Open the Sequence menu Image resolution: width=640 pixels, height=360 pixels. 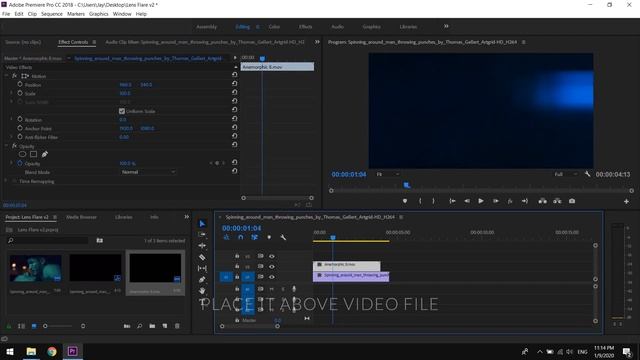click(x=52, y=14)
